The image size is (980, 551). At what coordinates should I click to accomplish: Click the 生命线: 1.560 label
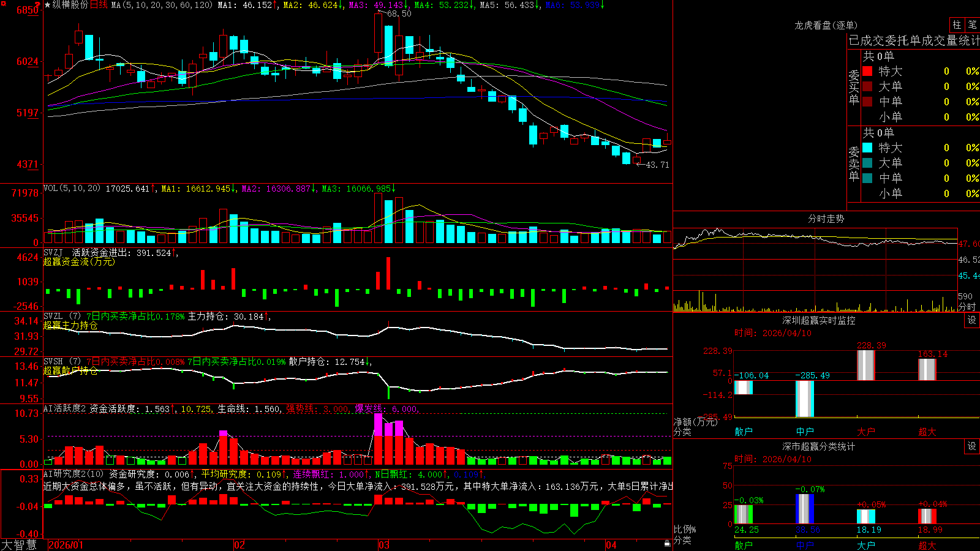pyautogui.click(x=249, y=408)
